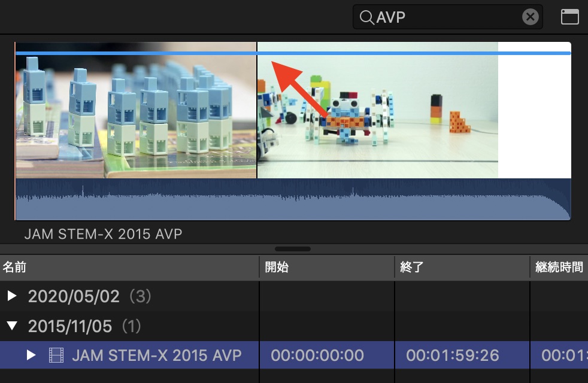Screen dimensions: 588x383
Task: Sort by the 継続時間 column header
Action: tap(559, 267)
